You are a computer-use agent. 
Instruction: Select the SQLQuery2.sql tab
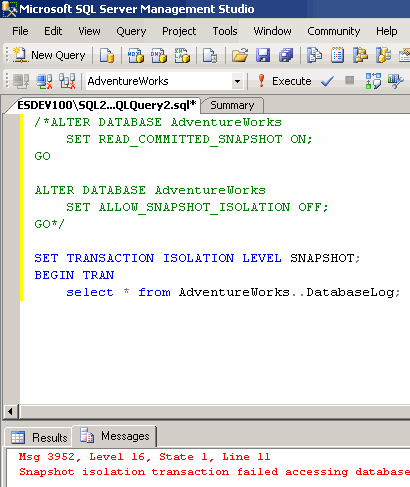(106, 105)
